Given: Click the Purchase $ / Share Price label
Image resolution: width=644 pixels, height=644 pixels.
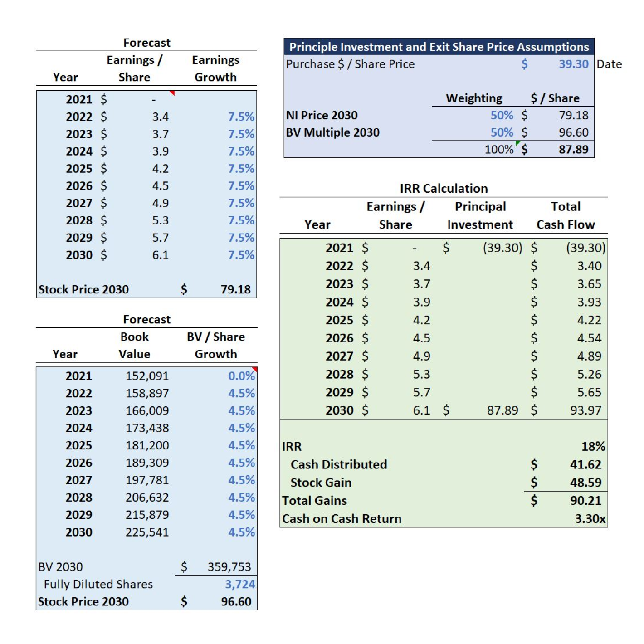Looking at the screenshot, I should click(x=350, y=64).
